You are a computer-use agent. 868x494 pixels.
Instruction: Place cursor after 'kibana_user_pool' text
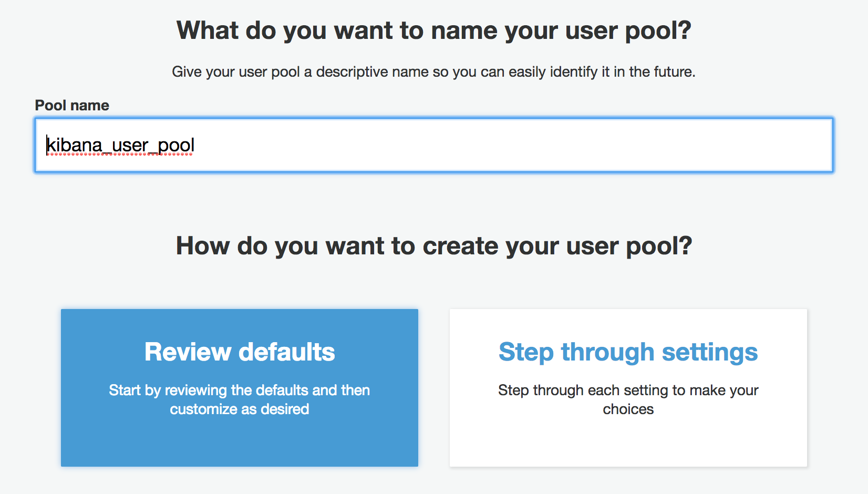(195, 145)
